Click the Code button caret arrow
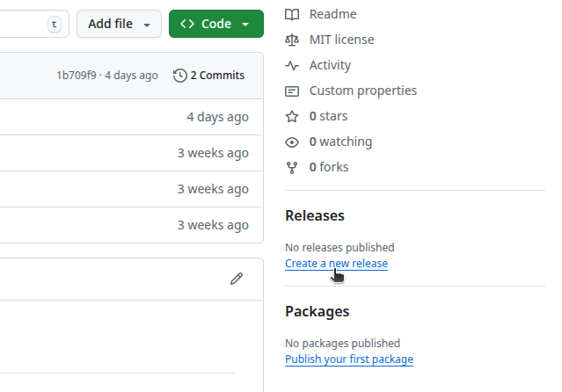This screenshot has width=562, height=392. 245,25
